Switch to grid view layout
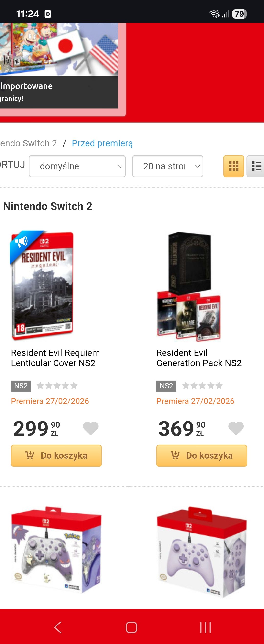264x644 pixels. pos(233,166)
